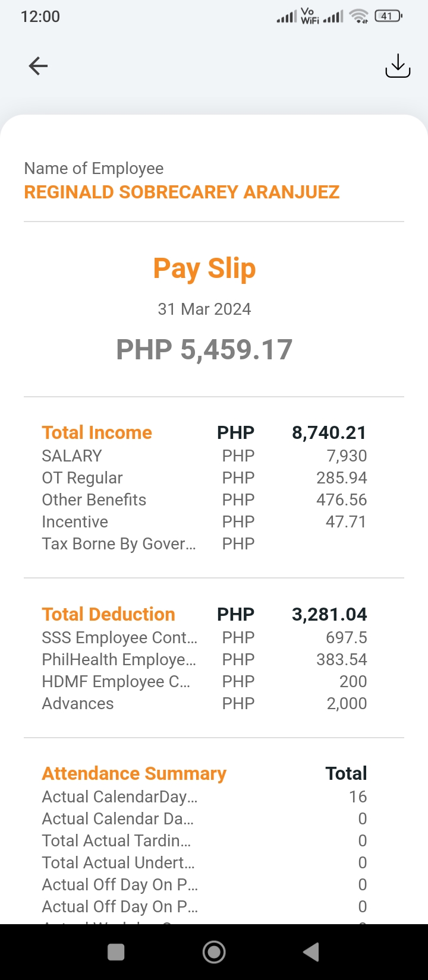The image size is (428, 980).
Task: Tap the truncated Tax Borne By Gover... row
Action: point(119,543)
